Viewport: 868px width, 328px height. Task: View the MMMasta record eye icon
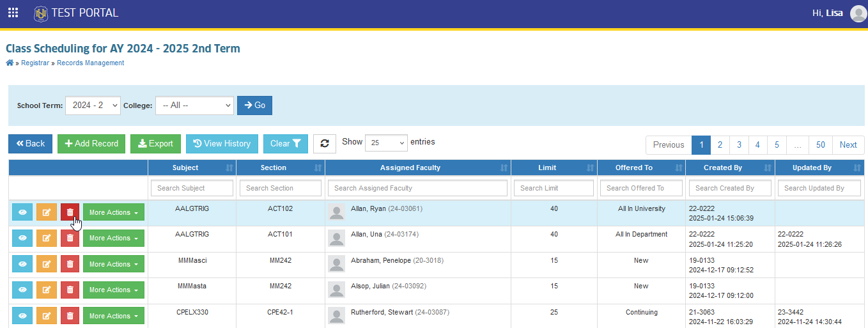pyautogui.click(x=22, y=290)
